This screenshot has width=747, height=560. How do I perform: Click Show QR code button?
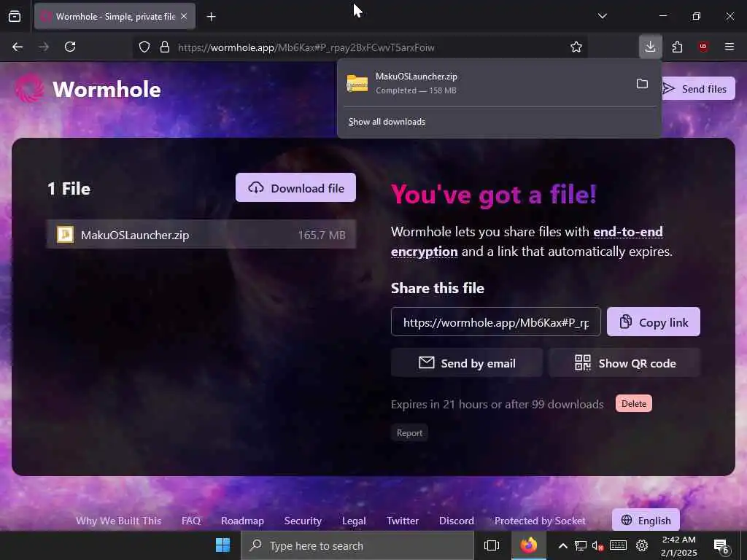pyautogui.click(x=624, y=363)
